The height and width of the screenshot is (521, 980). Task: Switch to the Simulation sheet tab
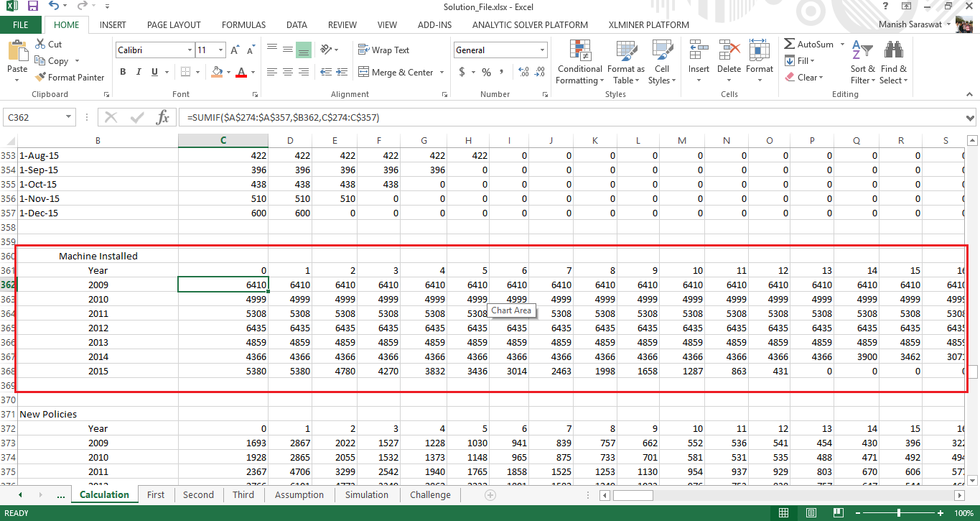[366, 494]
